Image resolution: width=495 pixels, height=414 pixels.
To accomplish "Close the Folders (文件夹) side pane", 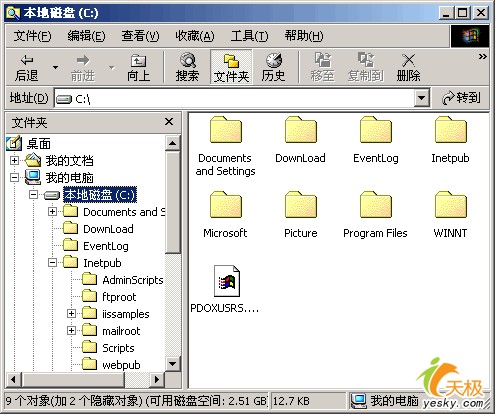I will 169,122.
